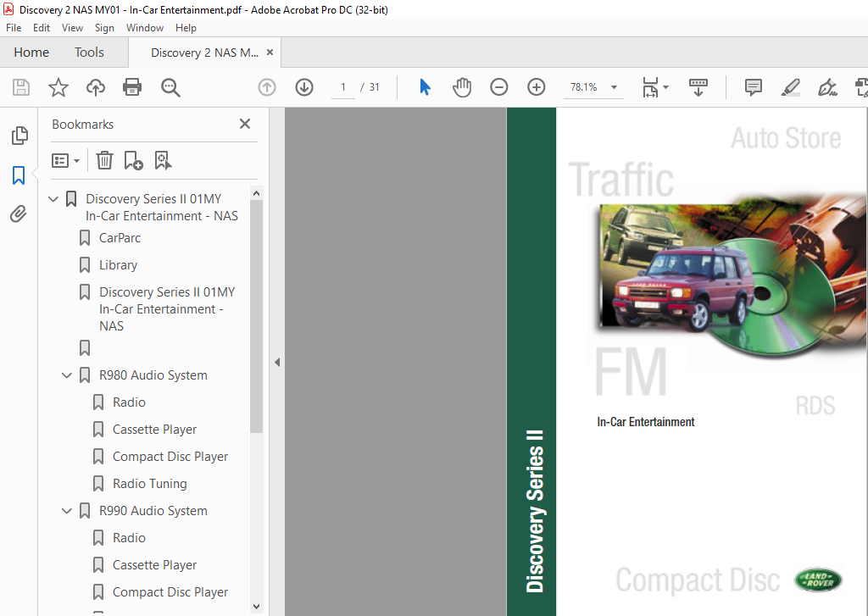Open the CarParc bookmark
This screenshot has height=616, width=868.
pyautogui.click(x=120, y=238)
